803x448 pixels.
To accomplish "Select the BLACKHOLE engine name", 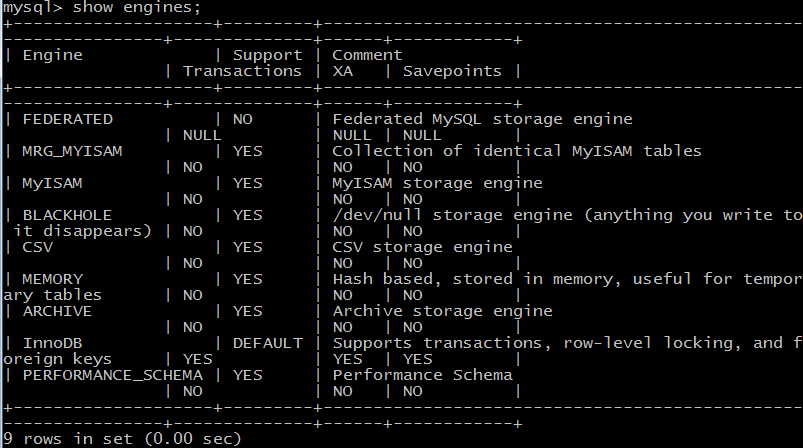I will click(67, 215).
